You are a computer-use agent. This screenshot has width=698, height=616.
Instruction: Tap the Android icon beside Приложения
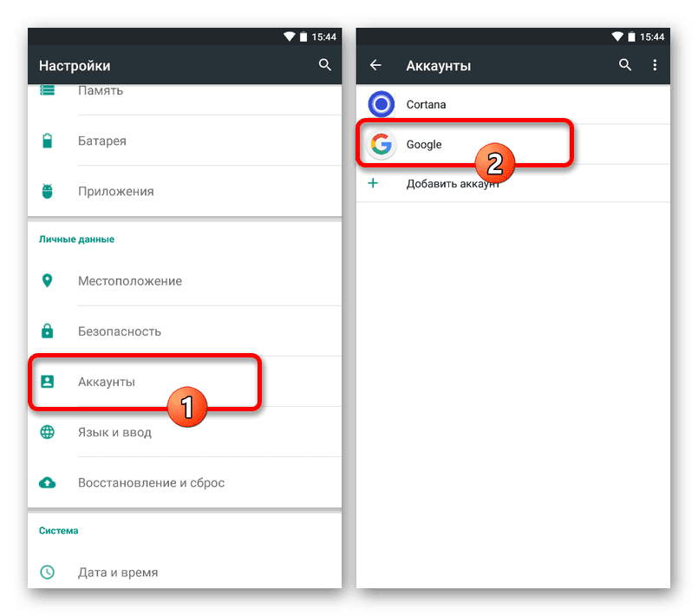47,191
